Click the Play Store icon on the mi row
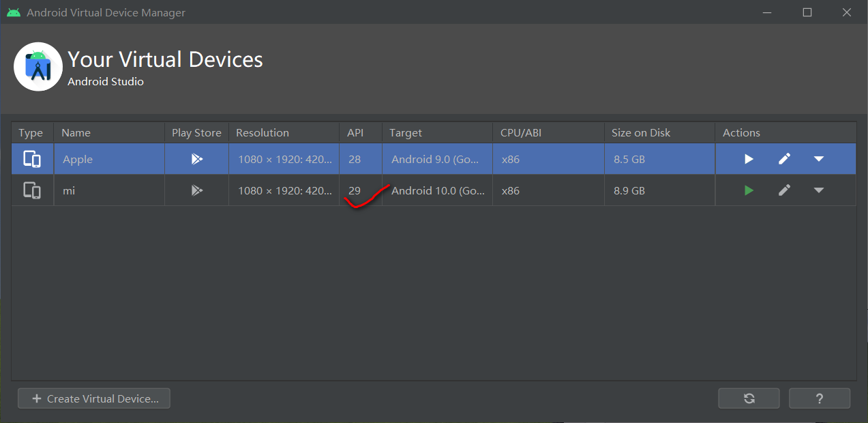This screenshot has height=423, width=868. pos(196,190)
